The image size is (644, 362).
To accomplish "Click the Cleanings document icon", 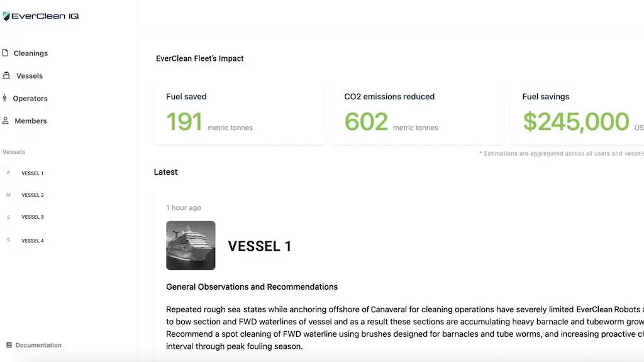I will [5, 53].
